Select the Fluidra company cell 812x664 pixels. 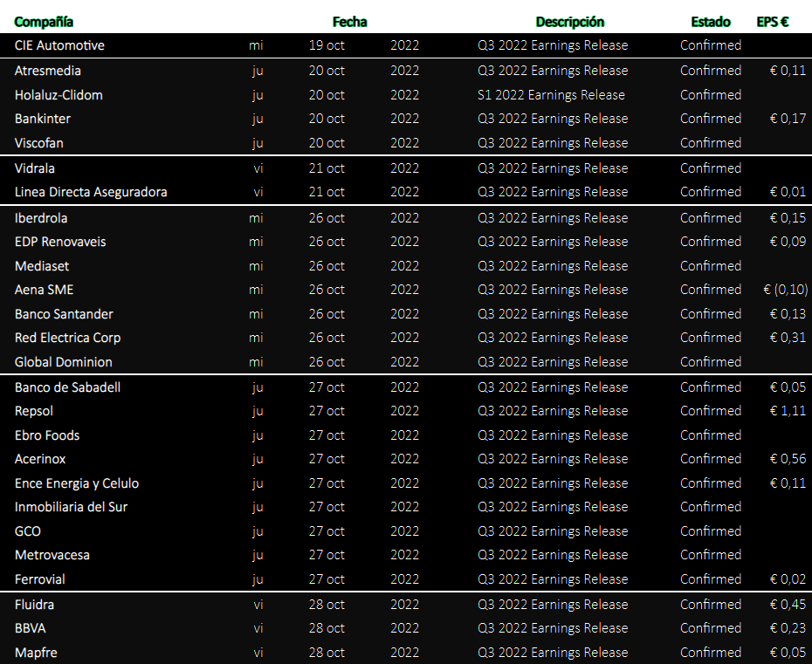click(x=34, y=605)
